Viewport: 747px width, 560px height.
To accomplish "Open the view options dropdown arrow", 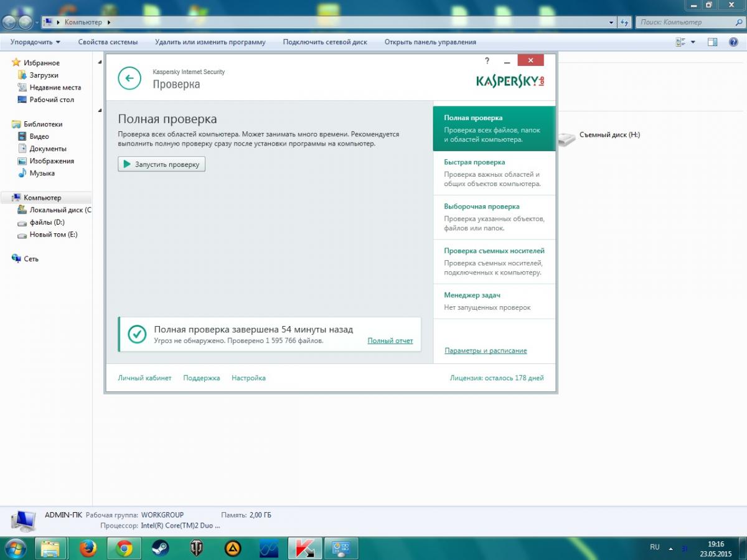I will coord(693,42).
